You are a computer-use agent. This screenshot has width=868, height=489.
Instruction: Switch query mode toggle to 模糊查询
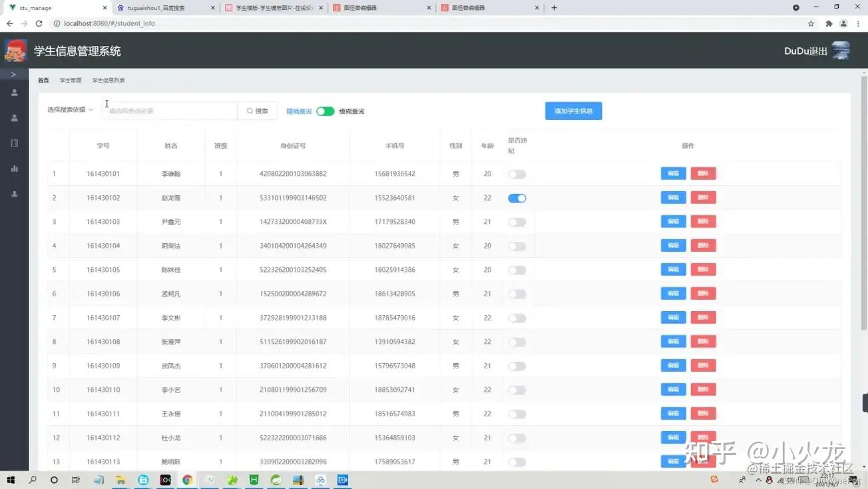(x=325, y=111)
